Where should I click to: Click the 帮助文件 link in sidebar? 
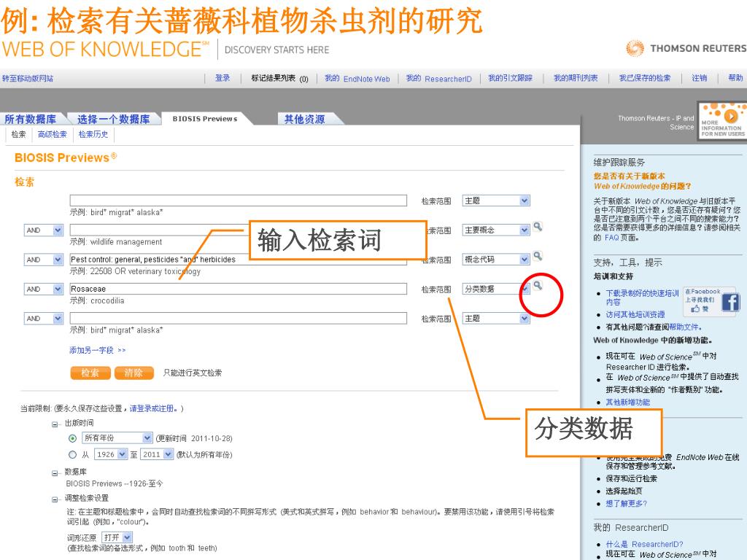[x=684, y=327]
